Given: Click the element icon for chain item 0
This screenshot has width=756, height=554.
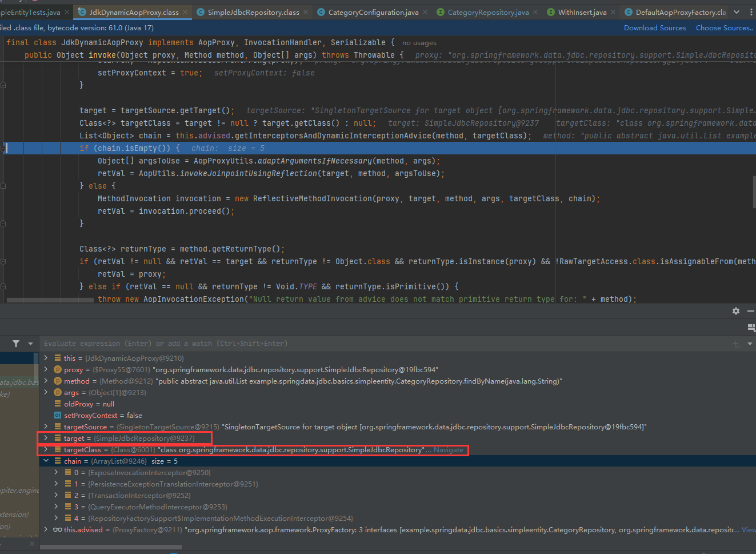Looking at the screenshot, I should pyautogui.click(x=68, y=473).
